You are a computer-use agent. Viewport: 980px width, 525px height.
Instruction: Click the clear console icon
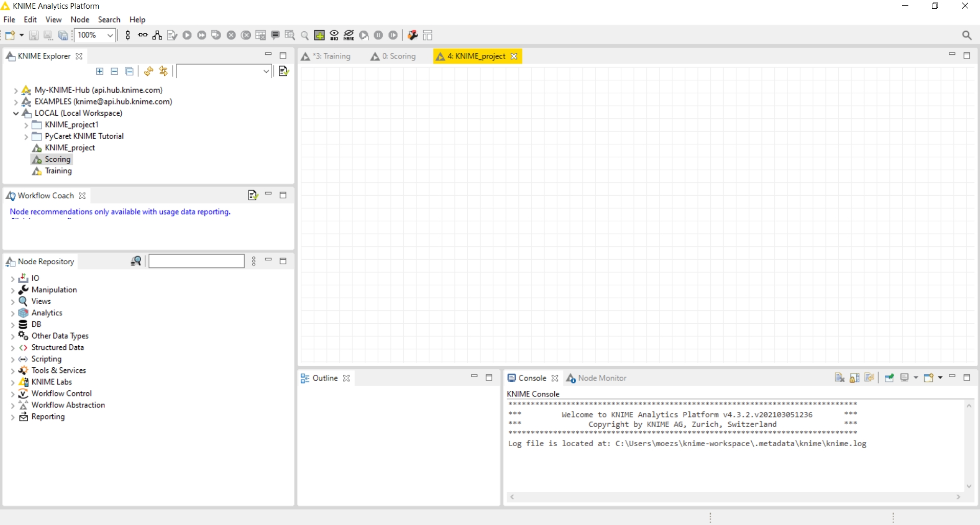(x=839, y=378)
